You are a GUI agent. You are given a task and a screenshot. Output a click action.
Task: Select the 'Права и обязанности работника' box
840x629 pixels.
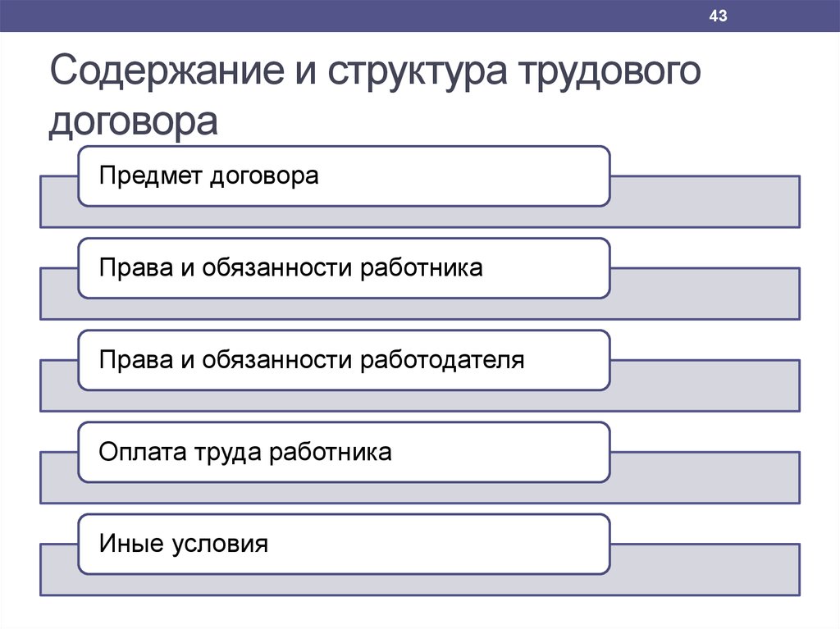click(x=344, y=268)
